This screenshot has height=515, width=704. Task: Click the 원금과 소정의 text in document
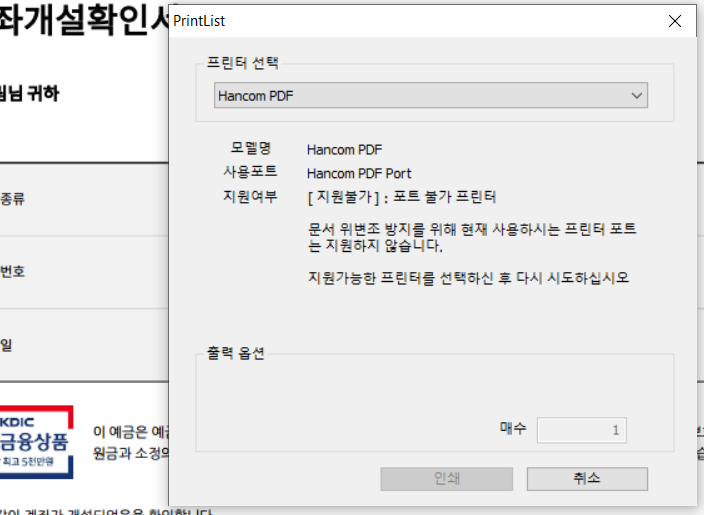(131, 453)
